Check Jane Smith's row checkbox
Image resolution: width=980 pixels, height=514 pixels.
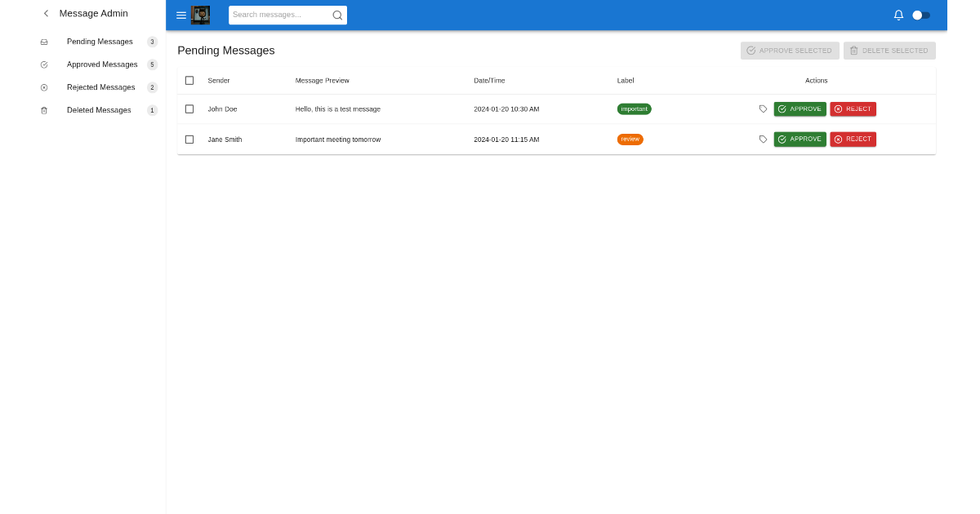click(189, 139)
